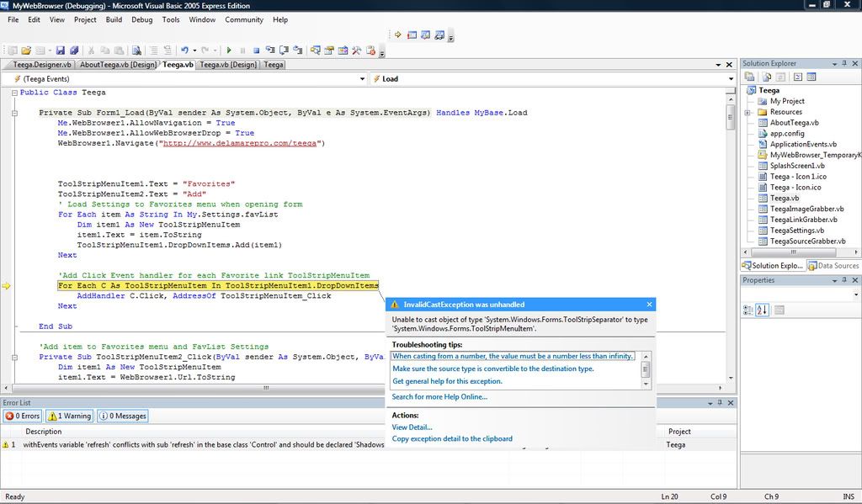Click the Categorized button in Properties panel
This screenshot has height=504, width=862.
(x=748, y=310)
